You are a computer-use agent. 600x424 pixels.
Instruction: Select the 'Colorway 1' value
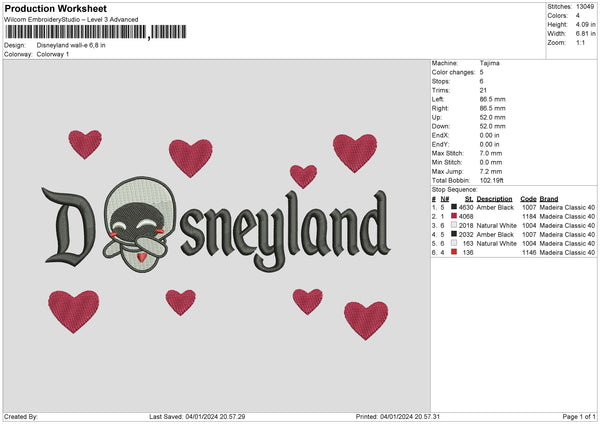53,54
